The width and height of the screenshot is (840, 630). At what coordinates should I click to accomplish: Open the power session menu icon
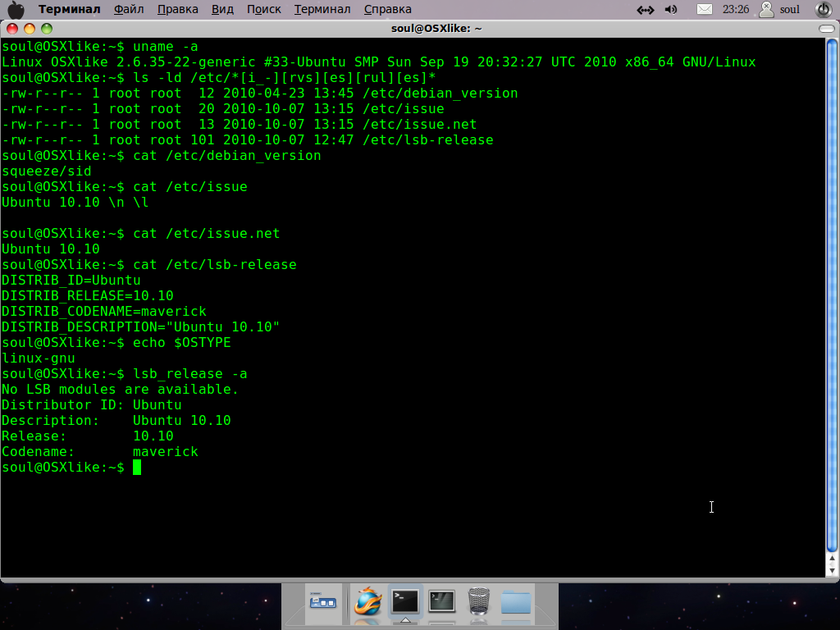[x=823, y=10]
